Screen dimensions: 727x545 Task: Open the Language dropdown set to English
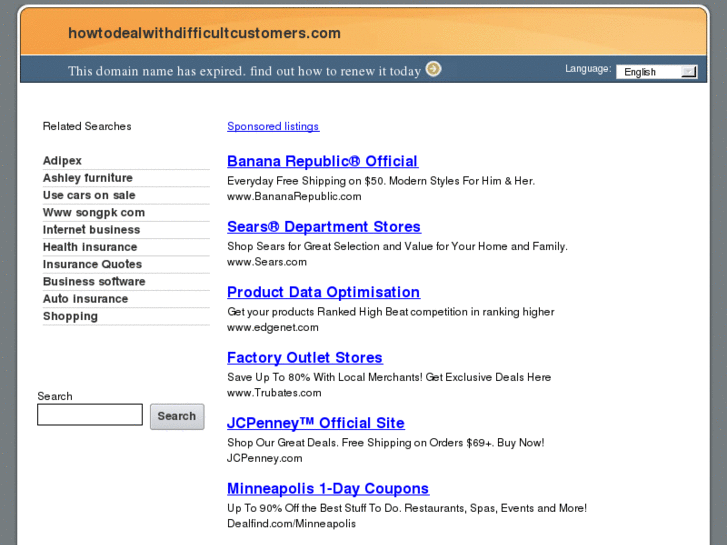(x=657, y=72)
